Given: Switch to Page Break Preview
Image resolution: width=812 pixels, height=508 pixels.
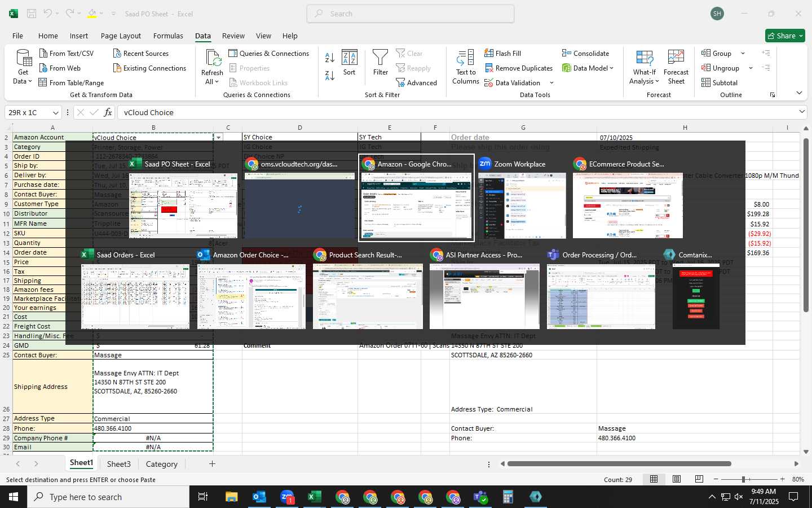Looking at the screenshot, I should pos(699,479).
